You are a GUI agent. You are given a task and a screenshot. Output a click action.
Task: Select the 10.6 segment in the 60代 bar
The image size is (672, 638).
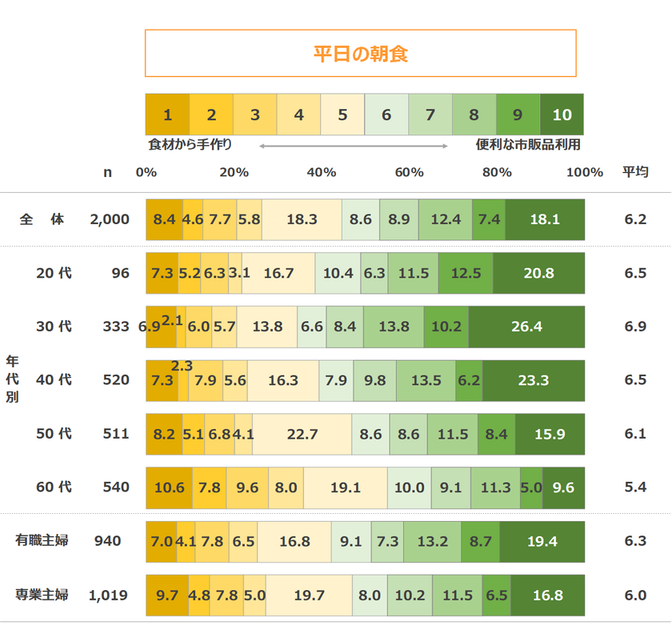click(169, 488)
